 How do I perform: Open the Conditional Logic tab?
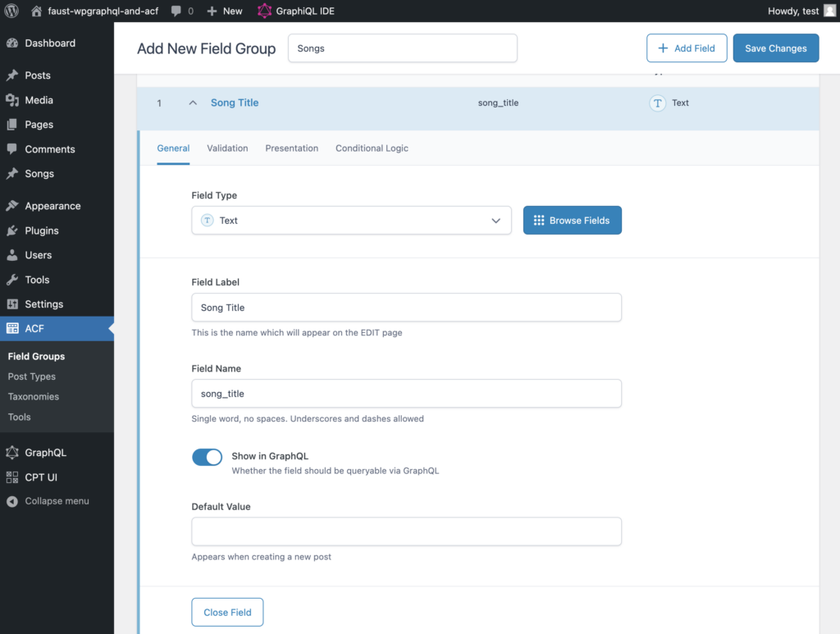pos(372,148)
